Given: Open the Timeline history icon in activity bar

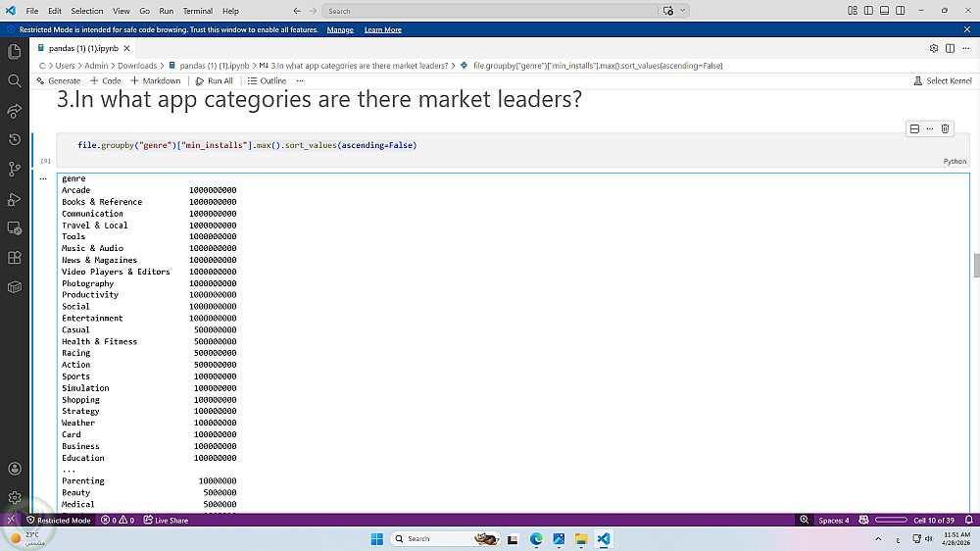Looking at the screenshot, I should (15, 139).
